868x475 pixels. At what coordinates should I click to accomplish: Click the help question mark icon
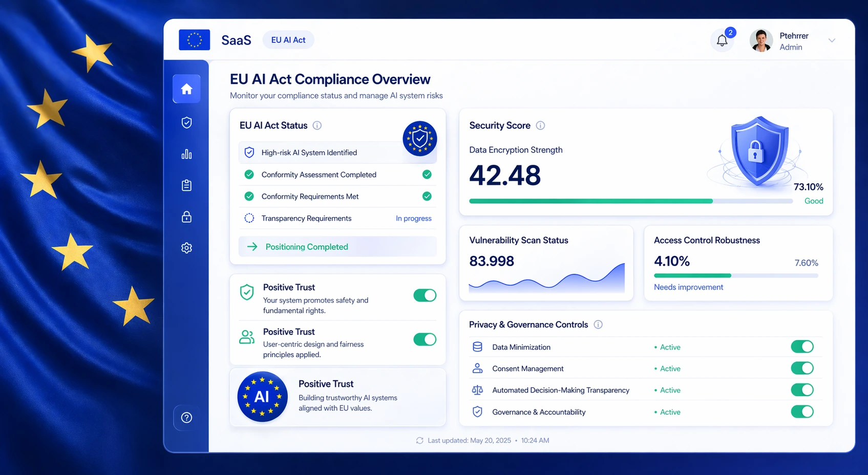click(x=186, y=418)
